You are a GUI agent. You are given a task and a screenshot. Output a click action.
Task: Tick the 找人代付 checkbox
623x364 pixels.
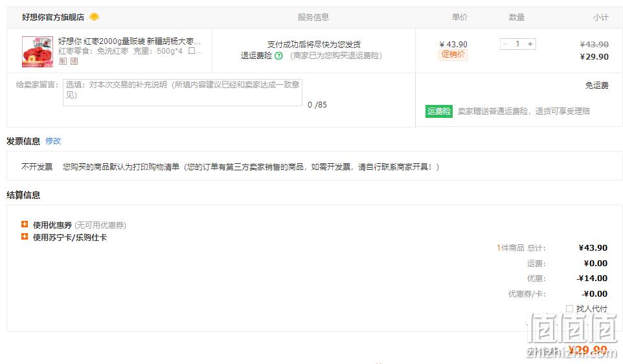569,309
